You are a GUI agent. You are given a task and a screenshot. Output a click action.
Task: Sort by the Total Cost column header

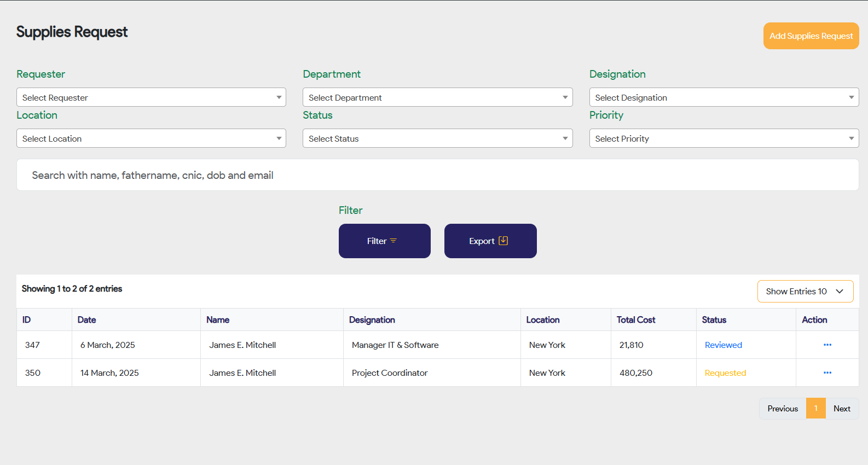[x=635, y=319]
